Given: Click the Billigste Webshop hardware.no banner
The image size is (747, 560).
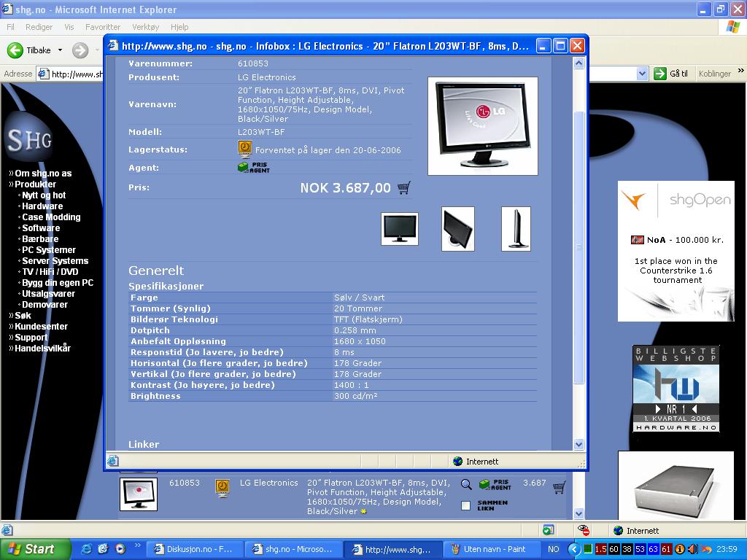Looking at the screenshot, I should point(676,389).
